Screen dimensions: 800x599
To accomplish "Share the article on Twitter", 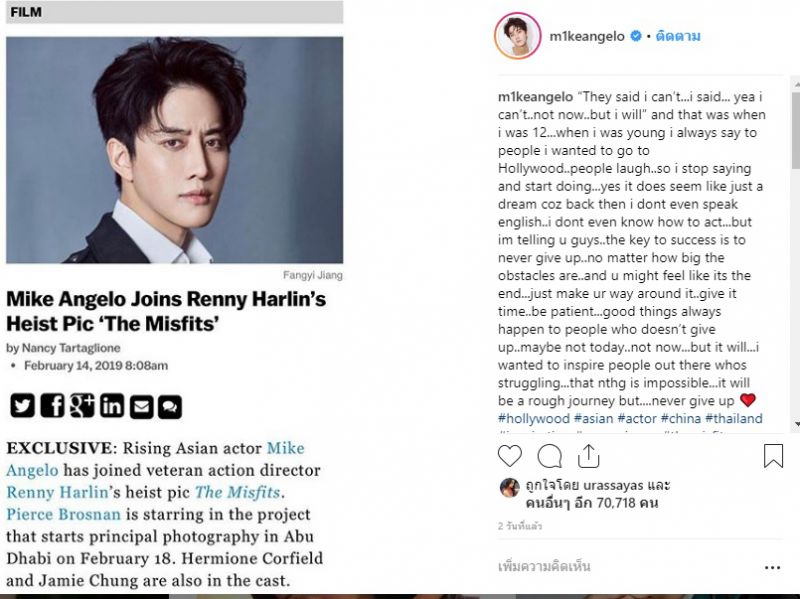I will point(22,406).
